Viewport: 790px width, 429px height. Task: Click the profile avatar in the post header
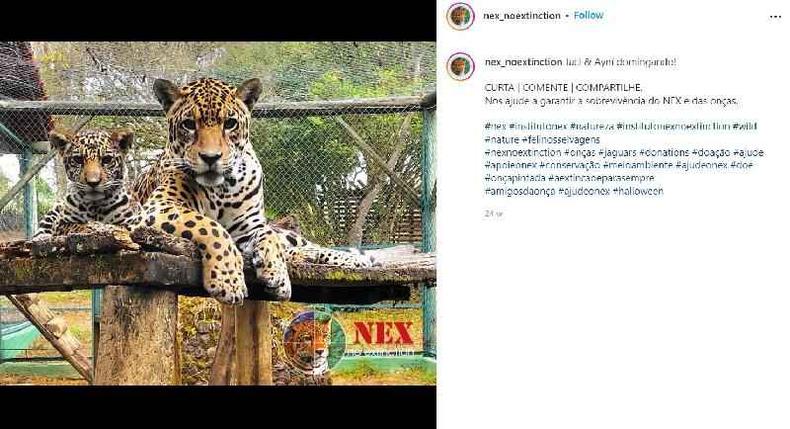460,17
